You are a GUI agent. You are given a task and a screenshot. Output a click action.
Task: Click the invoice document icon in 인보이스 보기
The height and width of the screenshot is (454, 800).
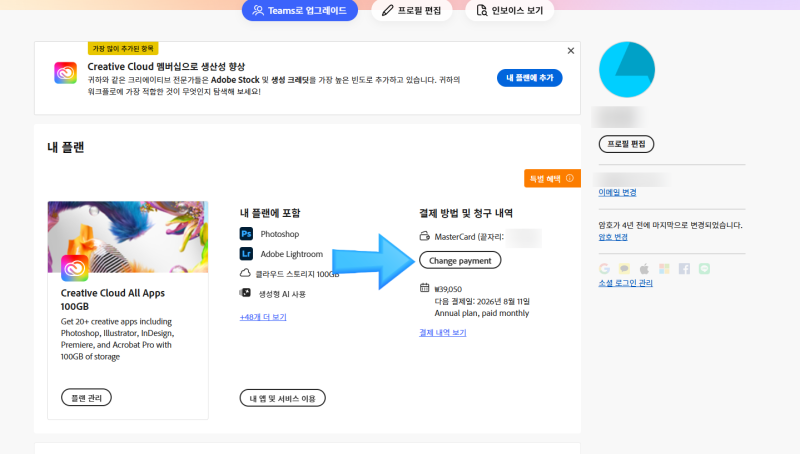tap(481, 10)
